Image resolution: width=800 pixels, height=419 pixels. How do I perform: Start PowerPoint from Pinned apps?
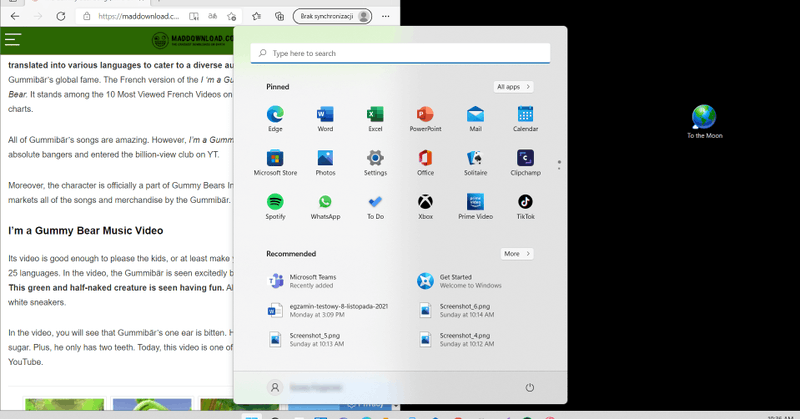[425, 119]
